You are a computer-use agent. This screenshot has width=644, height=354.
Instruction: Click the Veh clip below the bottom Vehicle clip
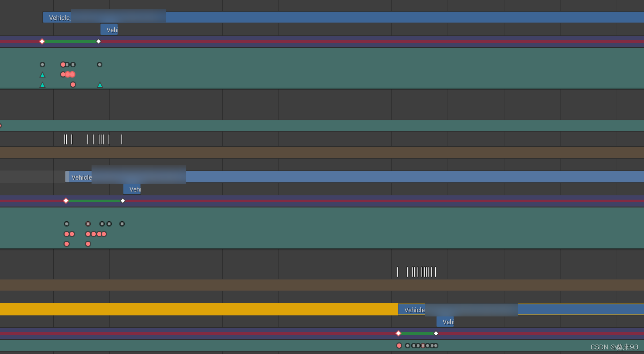click(445, 322)
